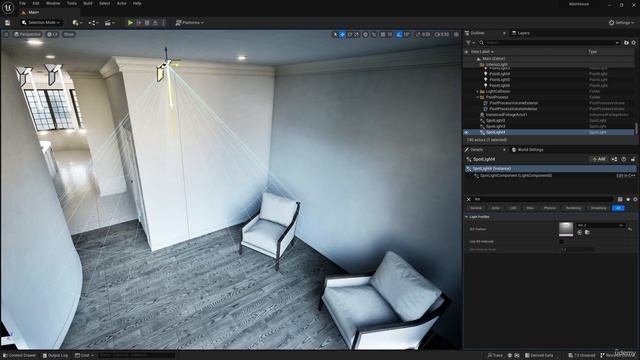Toggle world/local coordinate system icon
Image resolution: width=640 pixels, height=360 pixels.
(x=366, y=35)
